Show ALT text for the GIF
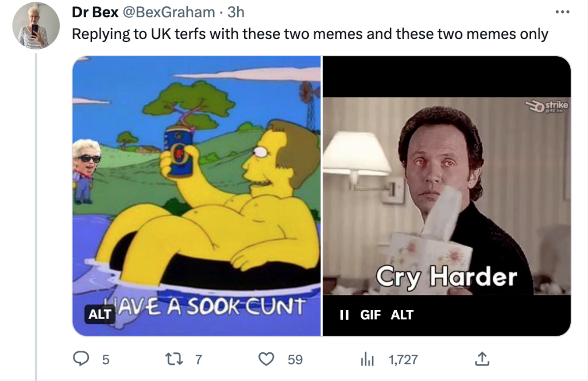The width and height of the screenshot is (588, 381). pyautogui.click(x=402, y=314)
